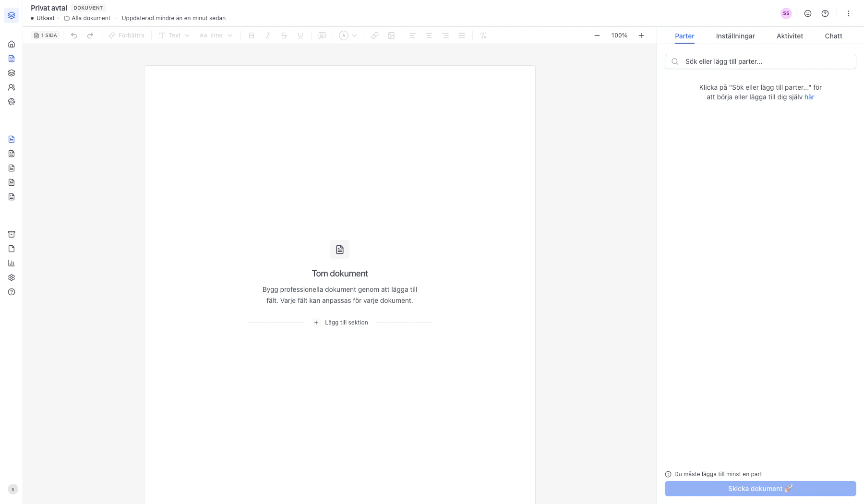Click the Privat avtal document title
This screenshot has width=864, height=504.
point(49,8)
